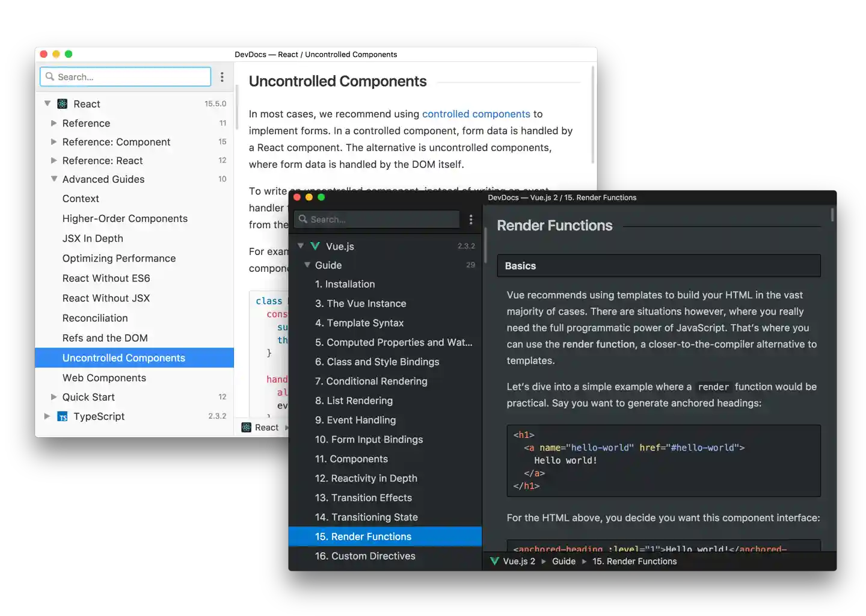This screenshot has width=866, height=616.
Task: Click the React logo icon in sidebar
Action: [x=63, y=103]
